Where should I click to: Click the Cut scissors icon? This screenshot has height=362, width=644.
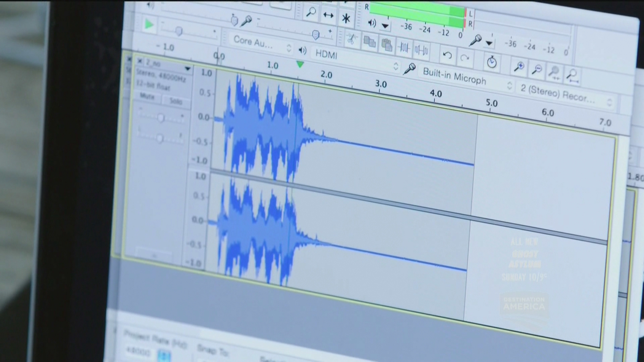coord(352,39)
